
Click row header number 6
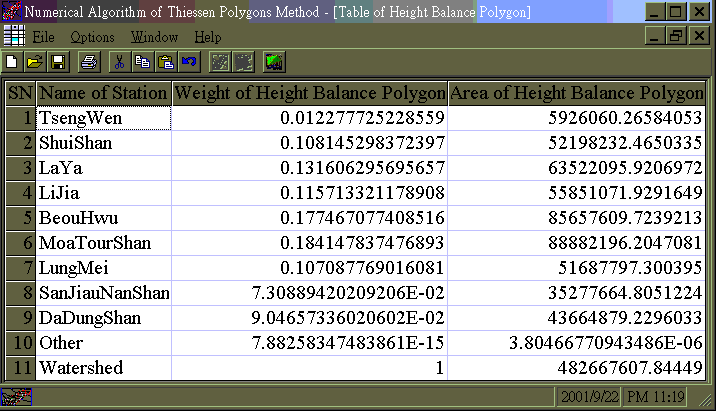(21, 243)
